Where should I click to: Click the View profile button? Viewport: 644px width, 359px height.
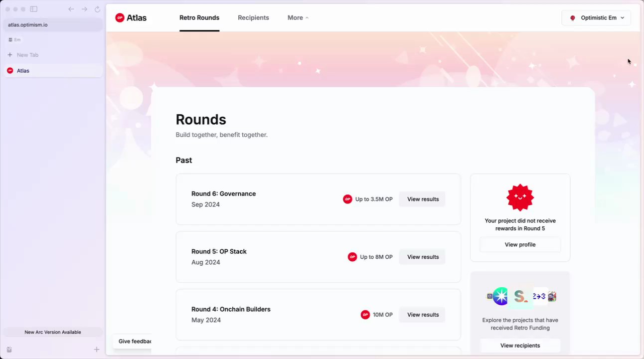coord(520,245)
